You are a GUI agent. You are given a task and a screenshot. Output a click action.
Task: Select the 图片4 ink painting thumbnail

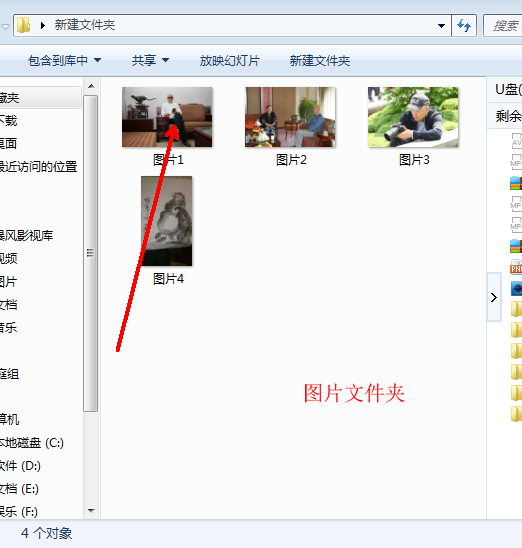pyautogui.click(x=167, y=221)
